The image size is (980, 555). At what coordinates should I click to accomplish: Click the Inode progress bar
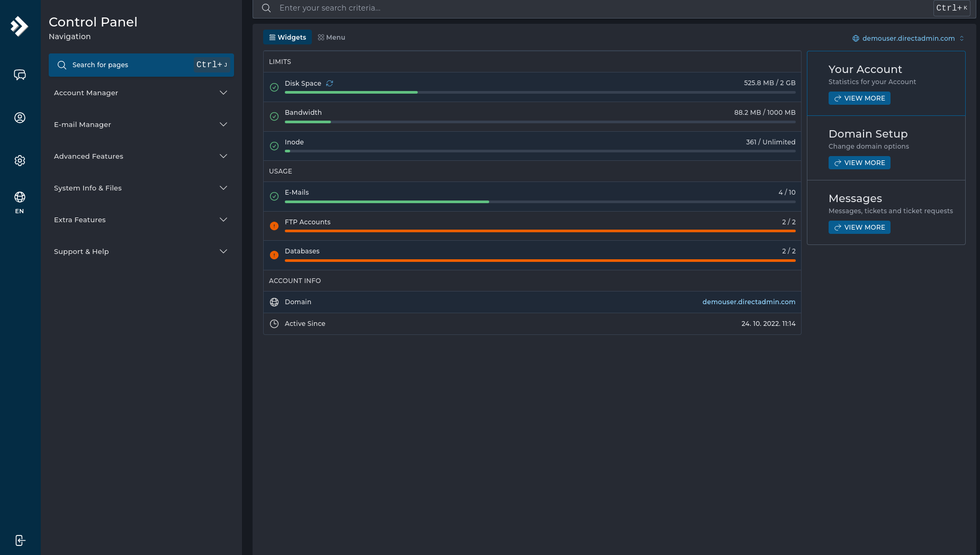tap(540, 151)
